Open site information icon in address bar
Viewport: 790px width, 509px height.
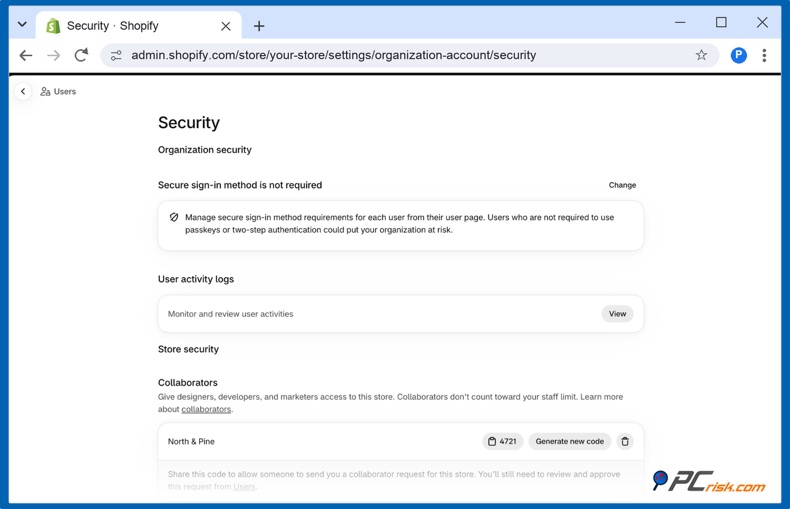pos(116,55)
